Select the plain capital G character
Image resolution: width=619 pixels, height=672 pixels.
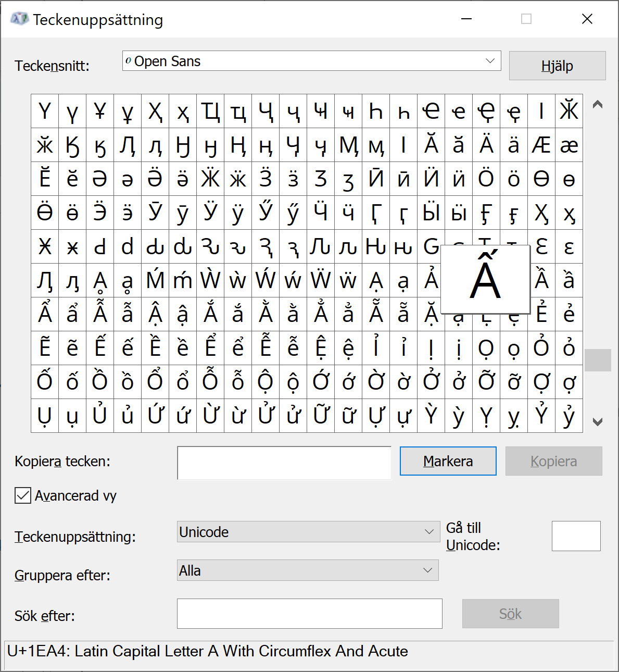(430, 246)
